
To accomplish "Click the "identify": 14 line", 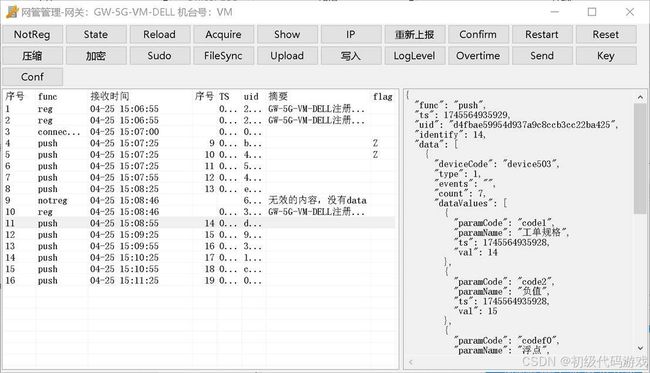I will [450, 135].
